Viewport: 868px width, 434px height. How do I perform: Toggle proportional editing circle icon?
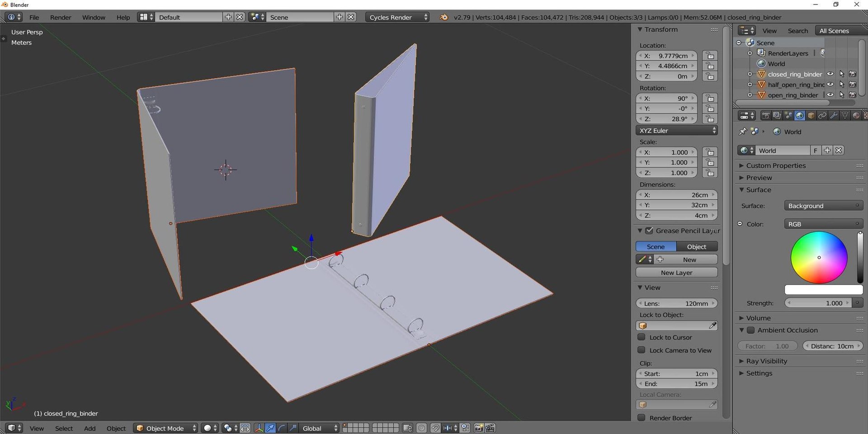(x=421, y=428)
